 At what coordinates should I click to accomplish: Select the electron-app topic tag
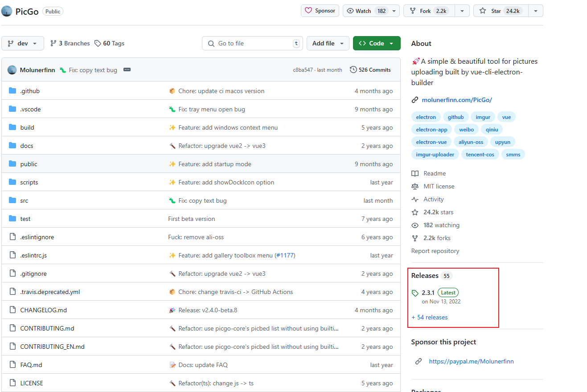[431, 130]
